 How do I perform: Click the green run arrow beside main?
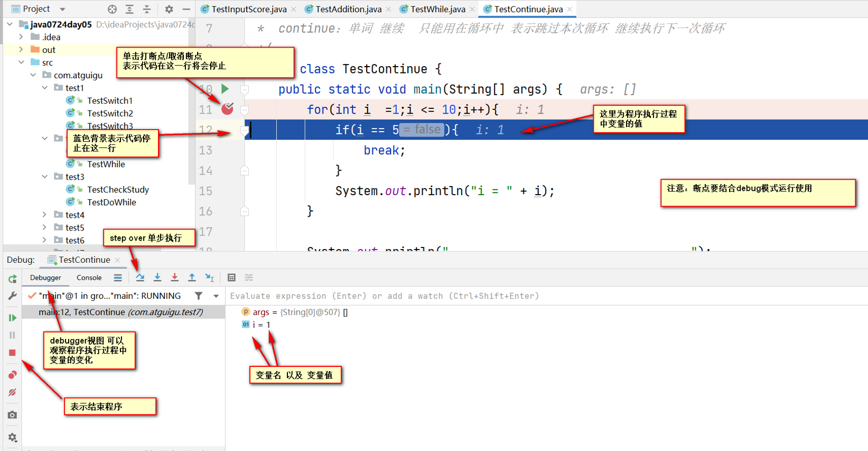pyautogui.click(x=225, y=88)
